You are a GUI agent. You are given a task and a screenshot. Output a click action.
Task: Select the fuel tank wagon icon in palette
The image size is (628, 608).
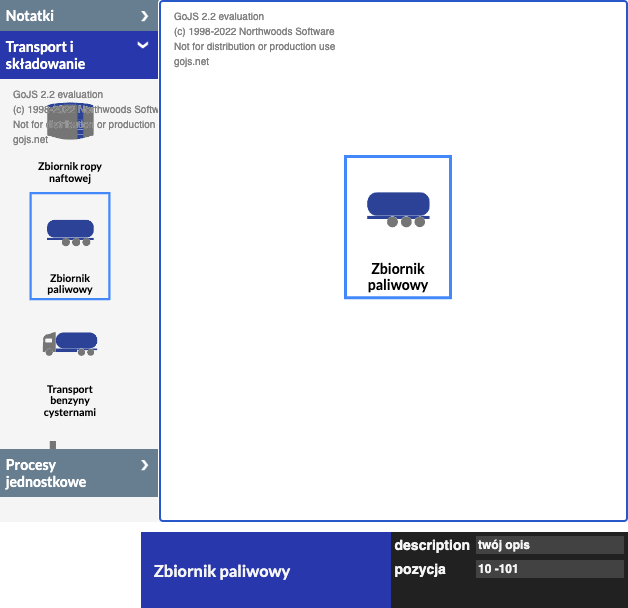pos(70,231)
